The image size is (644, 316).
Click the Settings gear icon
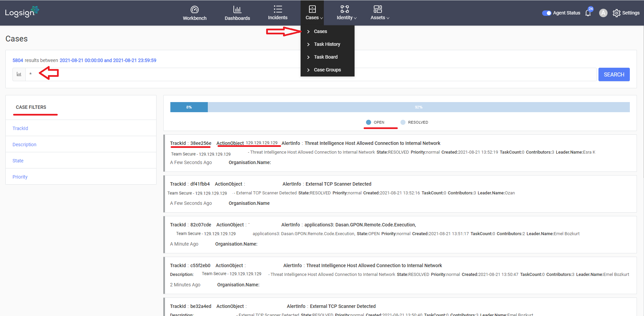(616, 13)
